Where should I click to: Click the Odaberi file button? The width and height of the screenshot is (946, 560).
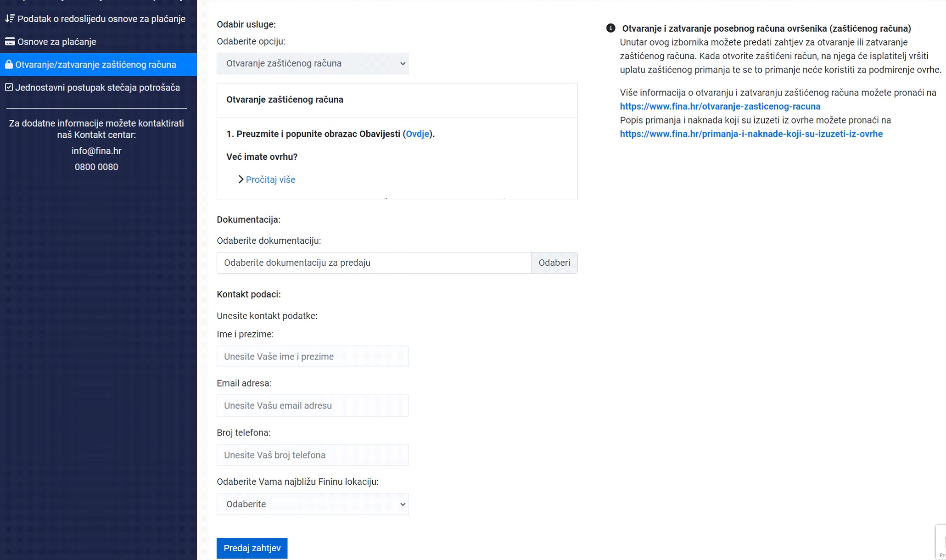click(x=554, y=263)
